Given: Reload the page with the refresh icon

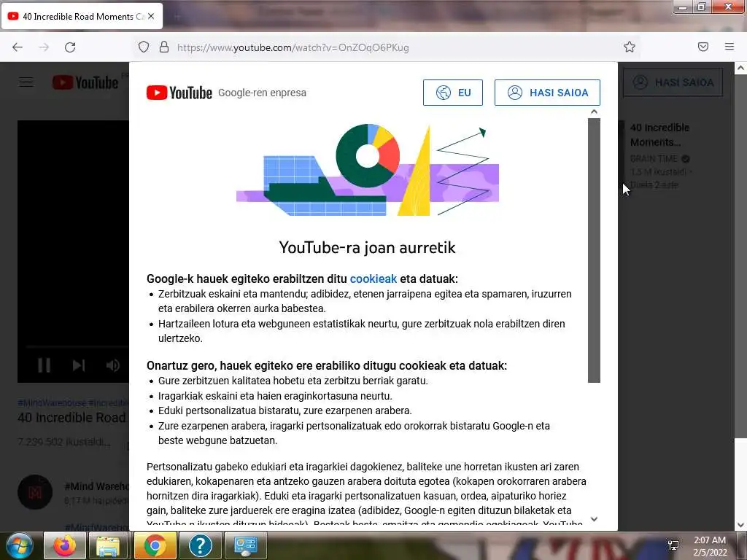Looking at the screenshot, I should pos(70,47).
